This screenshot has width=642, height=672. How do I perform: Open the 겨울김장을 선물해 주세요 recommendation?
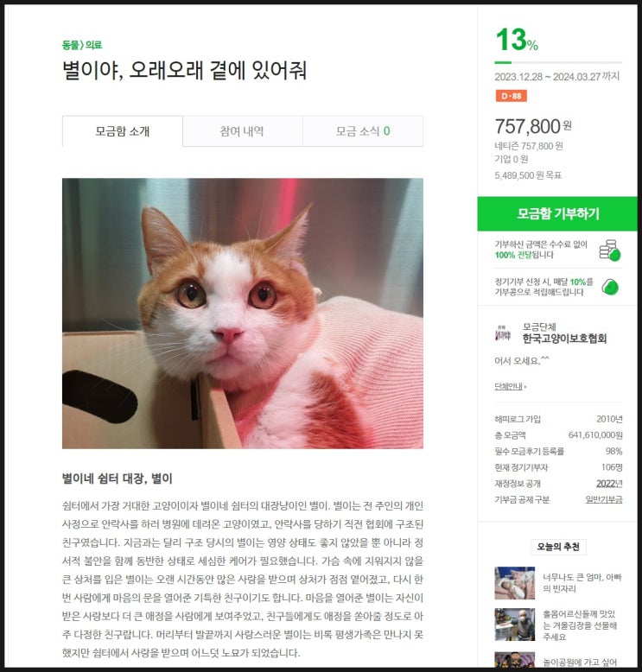click(580, 625)
